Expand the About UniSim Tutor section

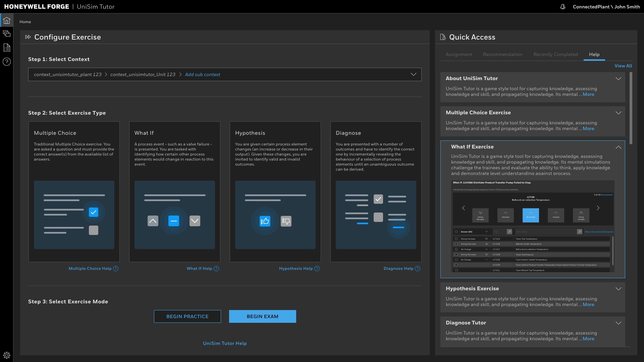[619, 79]
